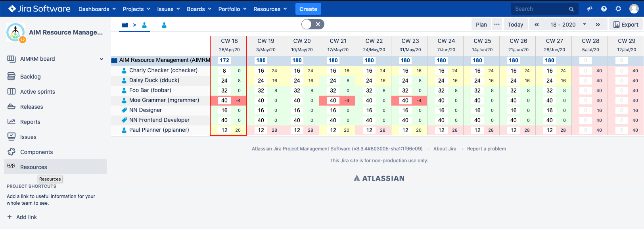This screenshot has height=229, width=644.
Task: Open the Projects menu
Action: [136, 9]
